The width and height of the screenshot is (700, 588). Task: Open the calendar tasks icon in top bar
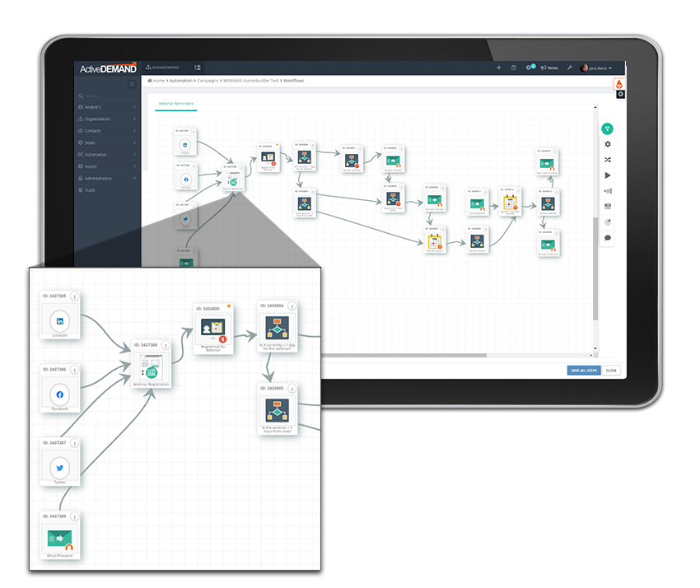[x=513, y=68]
